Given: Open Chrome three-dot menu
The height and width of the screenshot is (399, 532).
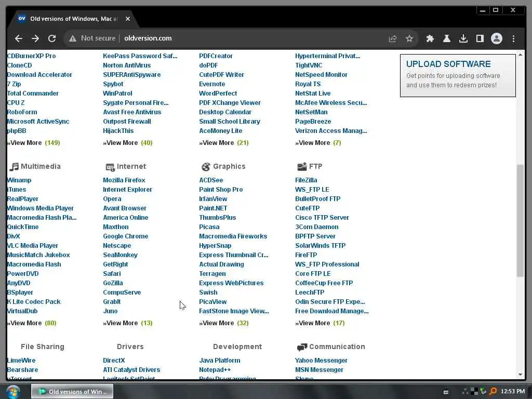Looking at the screenshot, I should [x=513, y=38].
